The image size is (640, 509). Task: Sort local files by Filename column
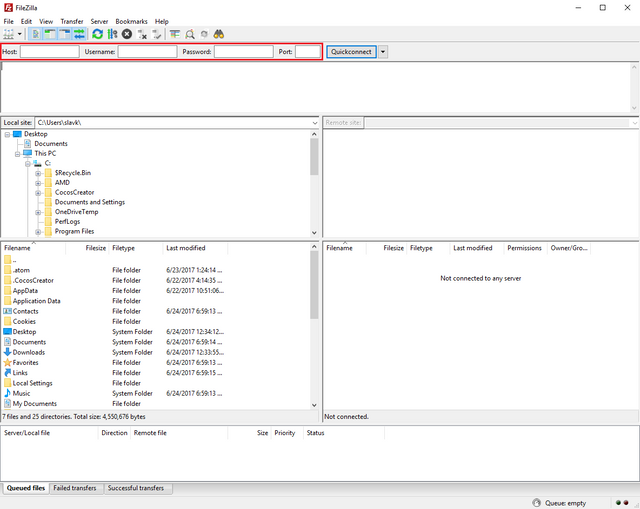(x=33, y=248)
